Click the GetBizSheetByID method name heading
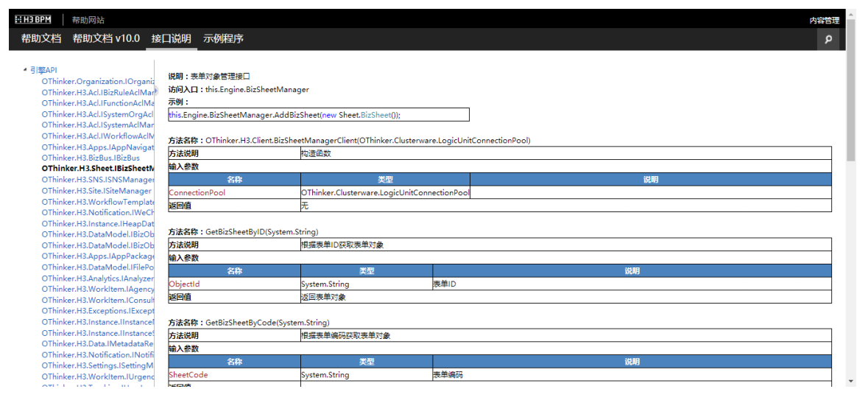 [243, 231]
